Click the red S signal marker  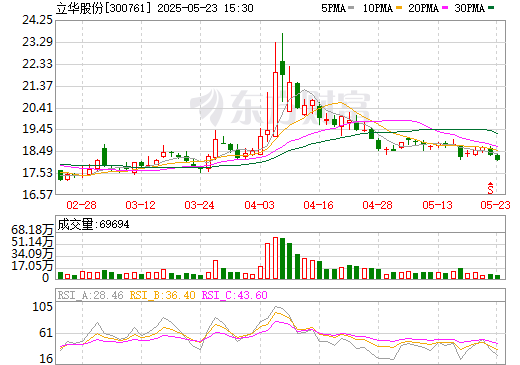[490, 188]
